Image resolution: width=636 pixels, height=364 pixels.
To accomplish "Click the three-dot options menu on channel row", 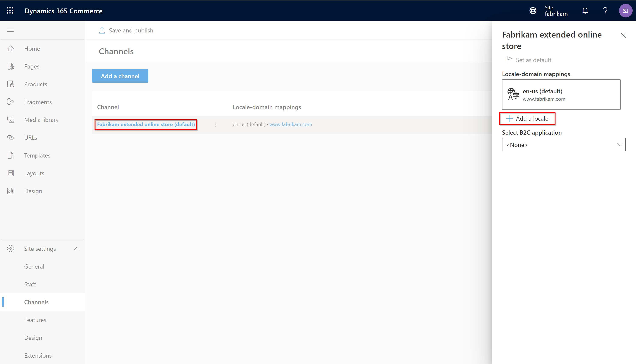I will click(x=216, y=124).
